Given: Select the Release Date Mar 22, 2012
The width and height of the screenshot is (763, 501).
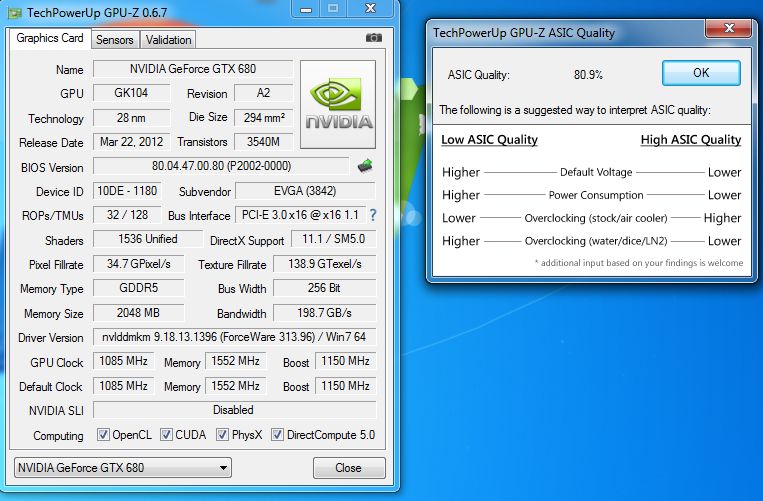Looking at the screenshot, I should pos(131,142).
